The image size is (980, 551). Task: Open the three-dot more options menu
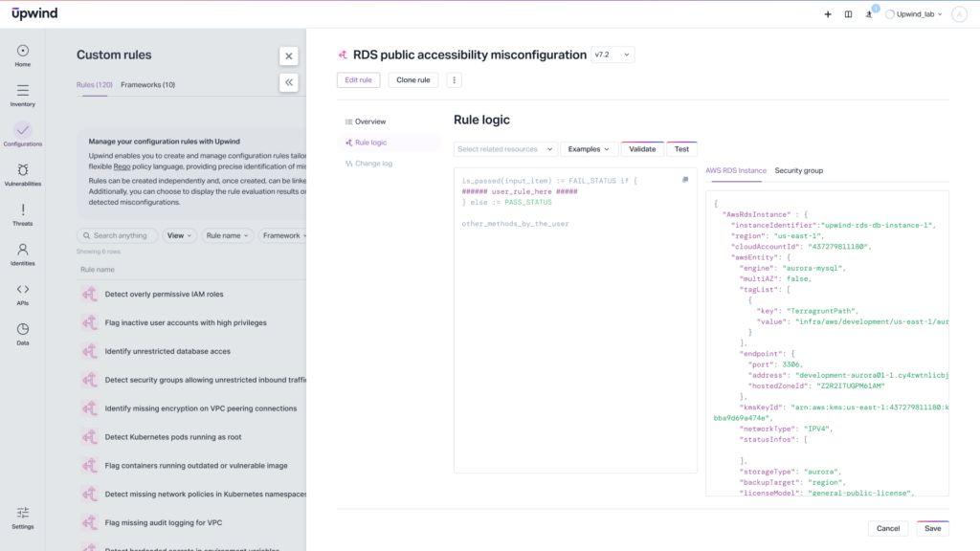(455, 80)
